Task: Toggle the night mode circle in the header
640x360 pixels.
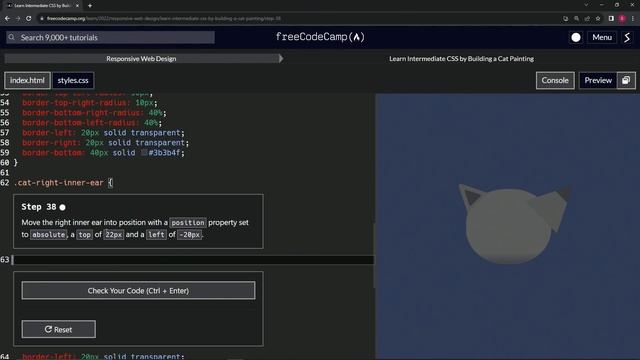Action: pos(576,38)
